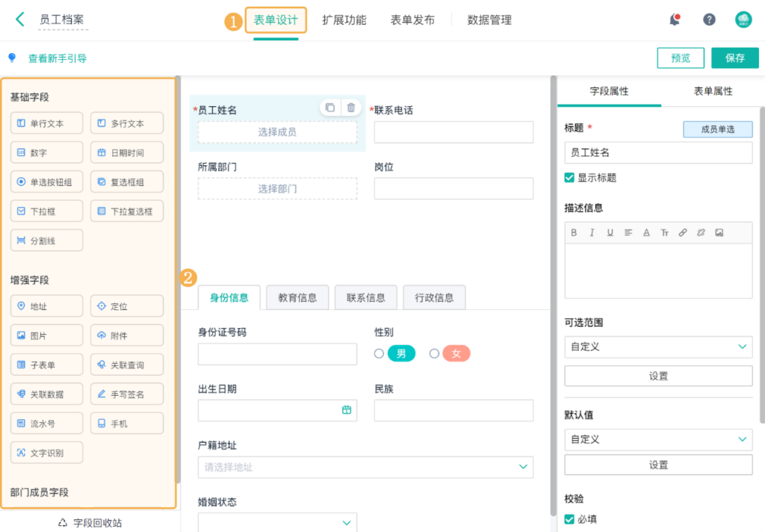Click the 联系电话 input field

(x=453, y=132)
